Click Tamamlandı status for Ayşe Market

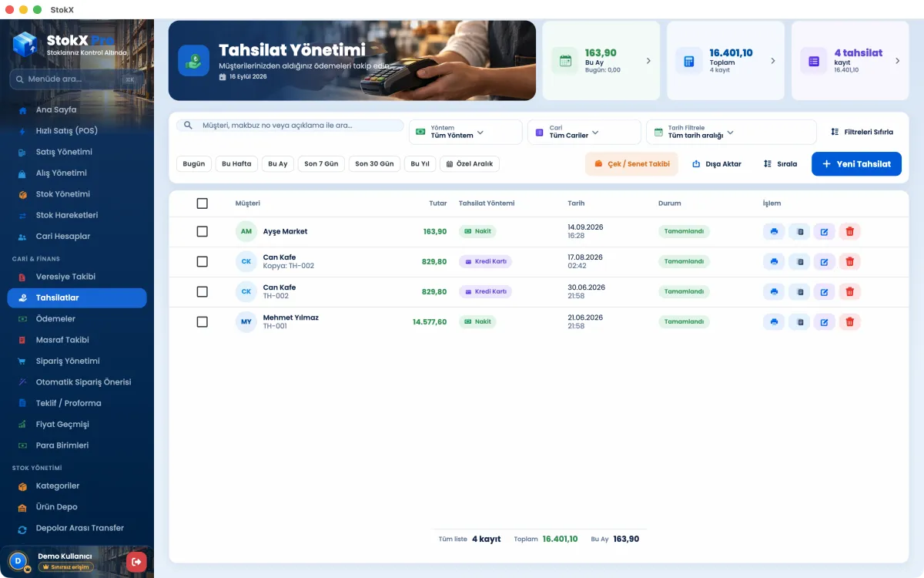tap(684, 231)
